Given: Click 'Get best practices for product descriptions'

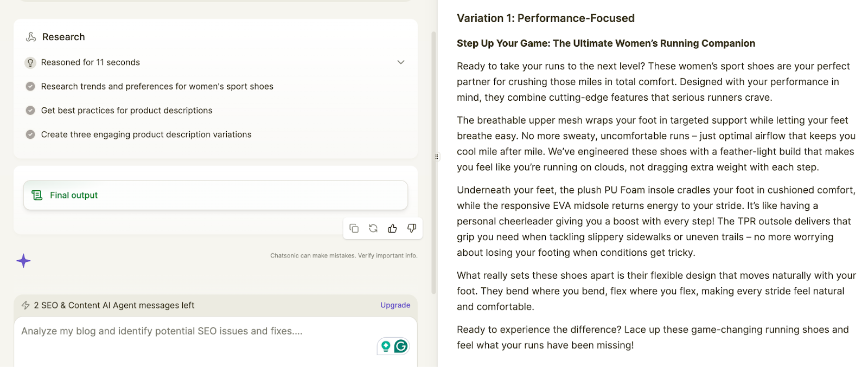Looking at the screenshot, I should (x=127, y=110).
